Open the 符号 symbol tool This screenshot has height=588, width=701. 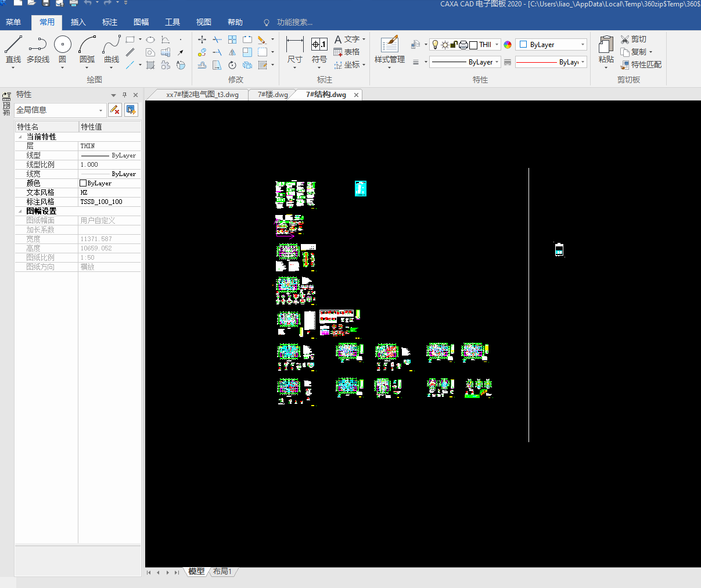click(319, 51)
